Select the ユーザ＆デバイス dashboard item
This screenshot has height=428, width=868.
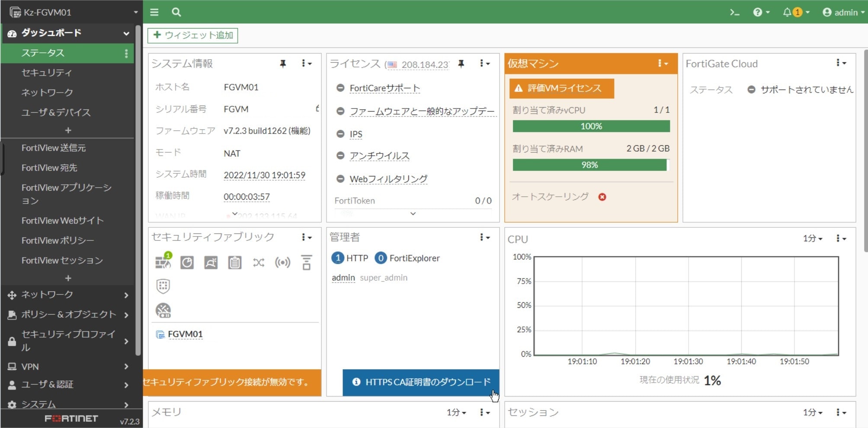click(56, 112)
